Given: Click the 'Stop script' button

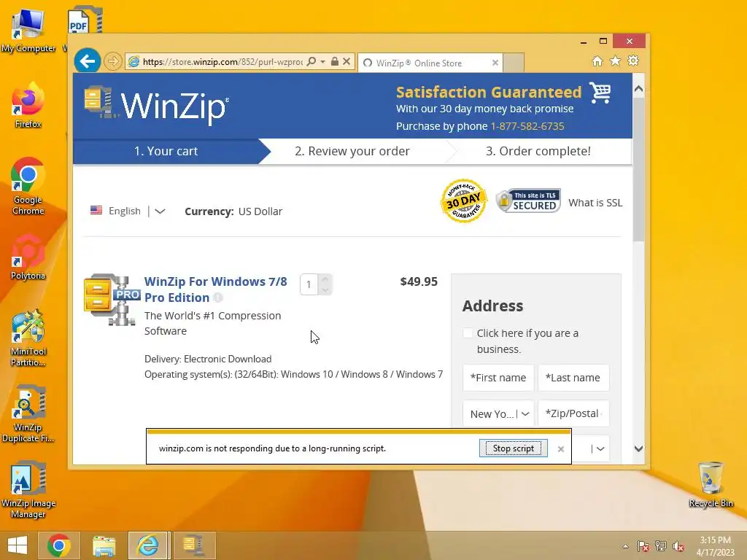Looking at the screenshot, I should click(x=513, y=448).
